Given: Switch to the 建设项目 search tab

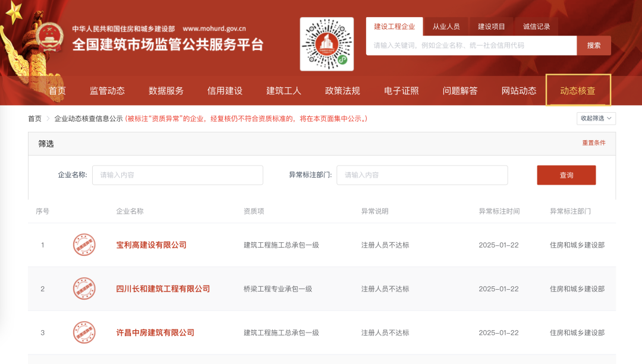Looking at the screenshot, I should [x=491, y=27].
